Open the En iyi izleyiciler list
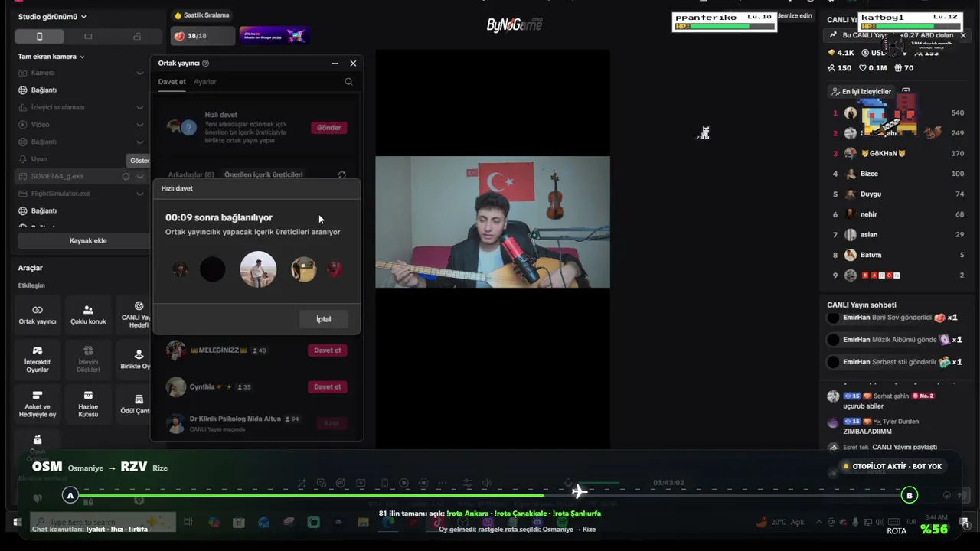The height and width of the screenshot is (551, 980). click(x=862, y=92)
